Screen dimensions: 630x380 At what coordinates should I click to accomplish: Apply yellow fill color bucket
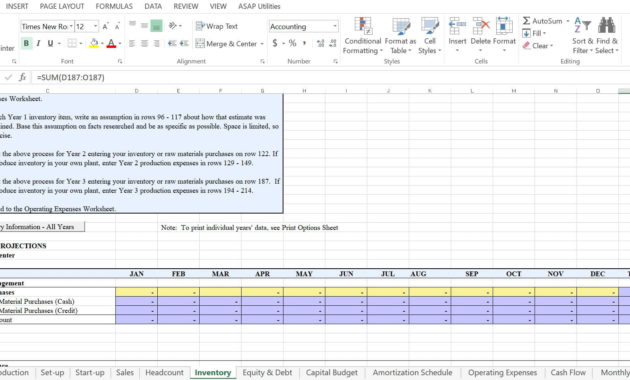coord(94,43)
